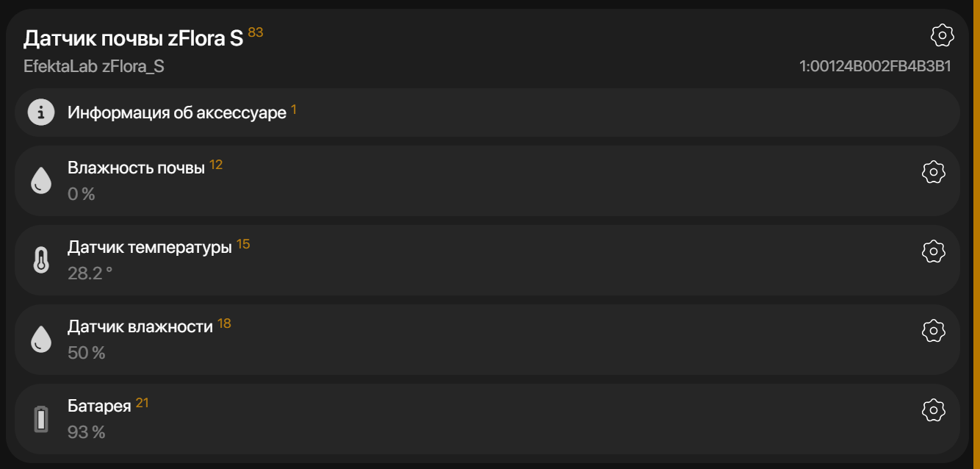The height and width of the screenshot is (469, 980).
Task: Click the thermometer icon
Action: (x=41, y=260)
